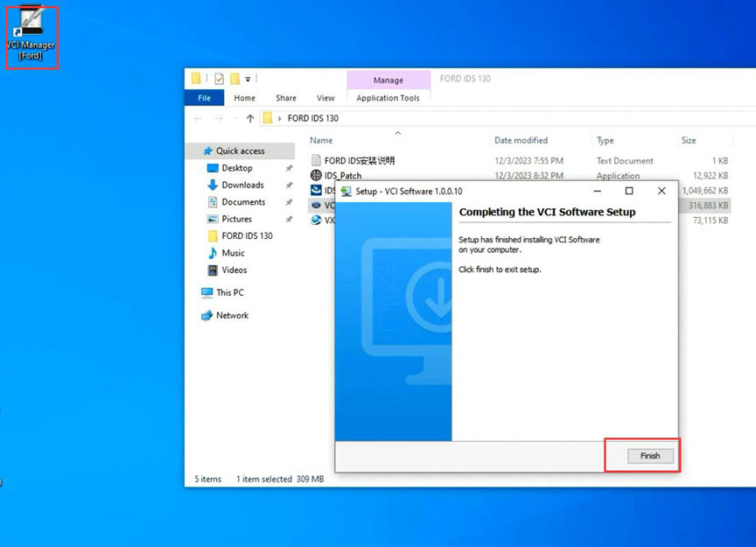Open the File menu tab

205,98
